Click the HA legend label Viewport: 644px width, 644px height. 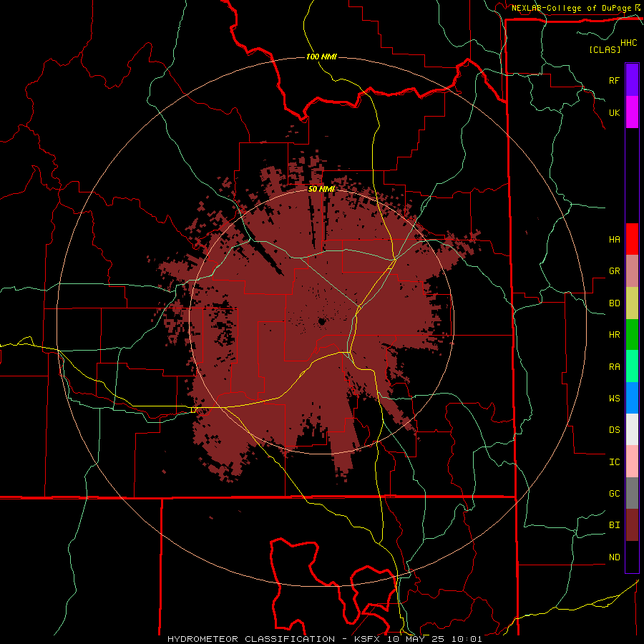point(614,240)
